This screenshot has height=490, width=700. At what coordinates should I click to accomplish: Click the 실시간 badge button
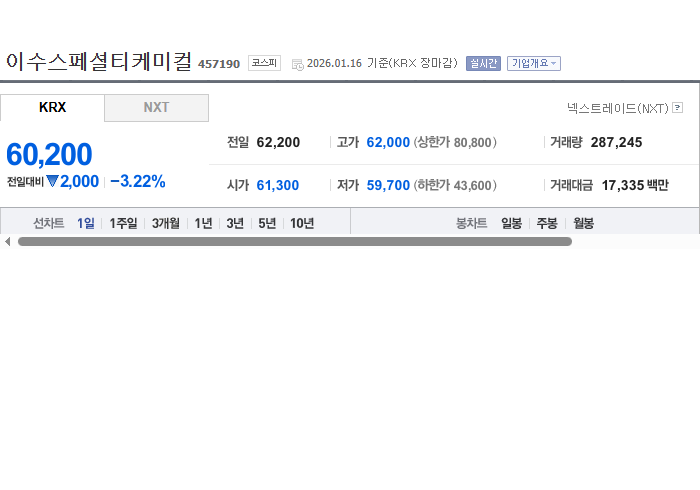pyautogui.click(x=483, y=63)
